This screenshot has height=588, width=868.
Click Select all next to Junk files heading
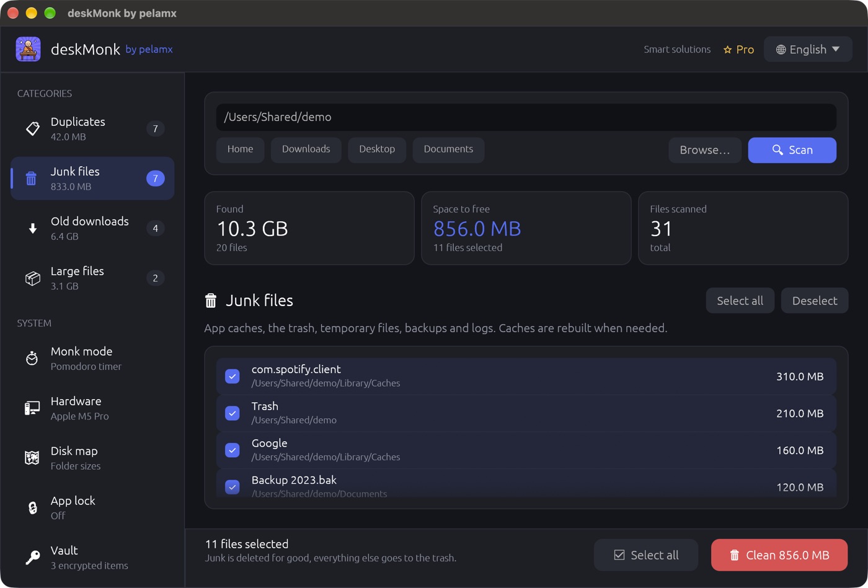[740, 301]
